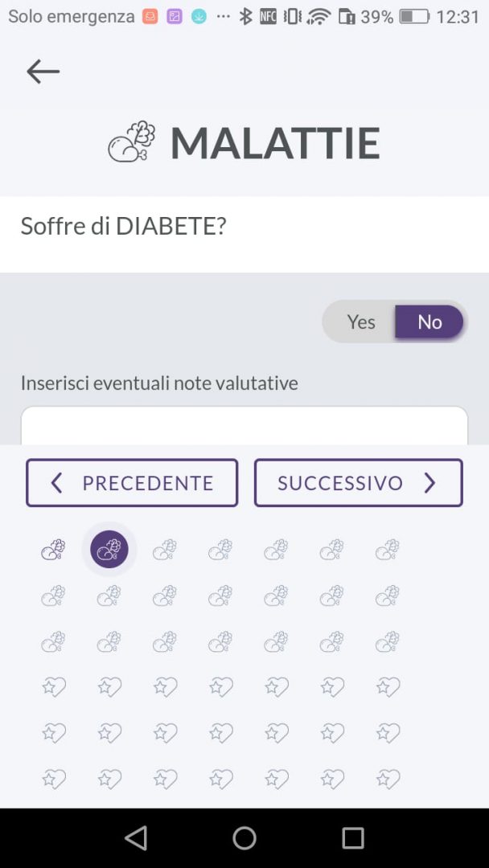Open the last food icon in third row
Screen dimensions: 489x868
[387, 641]
